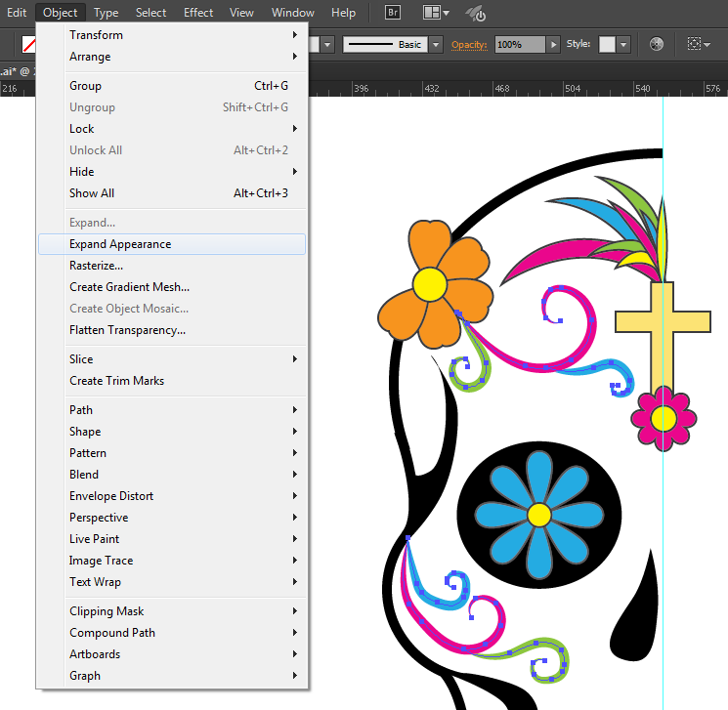
Task: Open the Basic brush definition dropdown
Action: (436, 45)
